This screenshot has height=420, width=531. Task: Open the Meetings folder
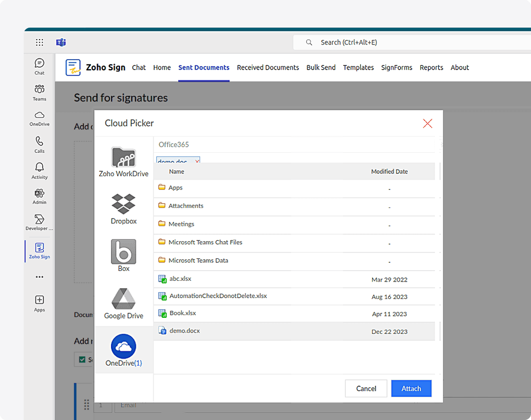294,225
